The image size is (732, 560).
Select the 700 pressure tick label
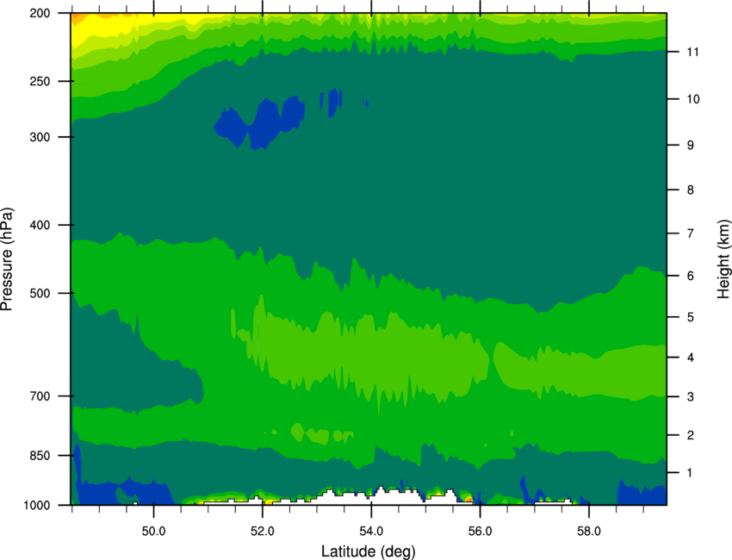coord(40,395)
